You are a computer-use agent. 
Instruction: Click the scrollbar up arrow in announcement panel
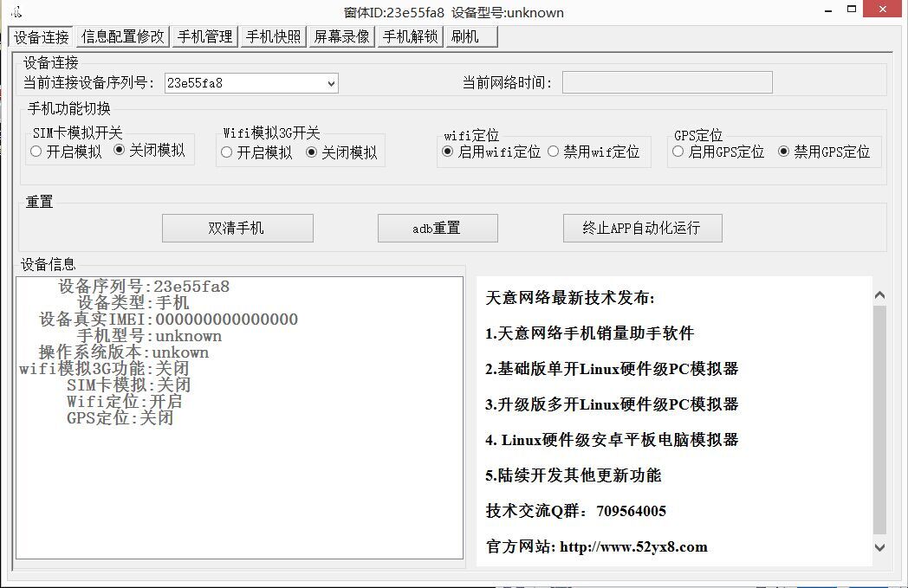point(880,295)
